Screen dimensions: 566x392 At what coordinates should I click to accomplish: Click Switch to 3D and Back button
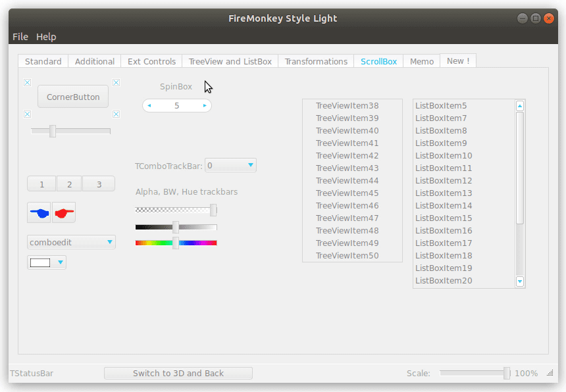178,373
